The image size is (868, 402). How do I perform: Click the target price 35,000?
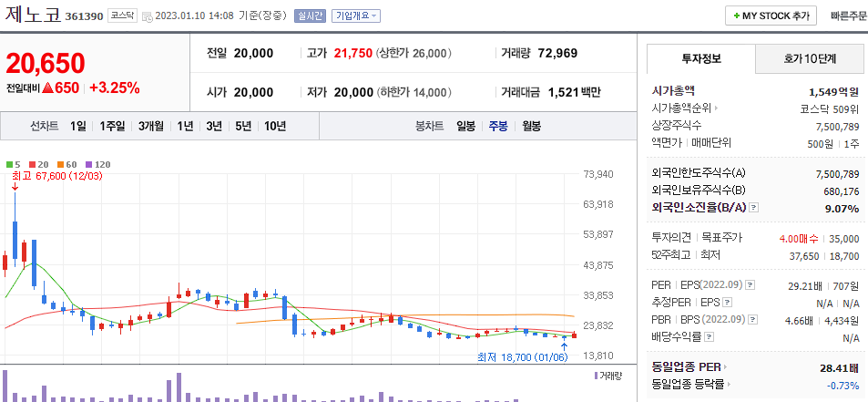(x=844, y=239)
